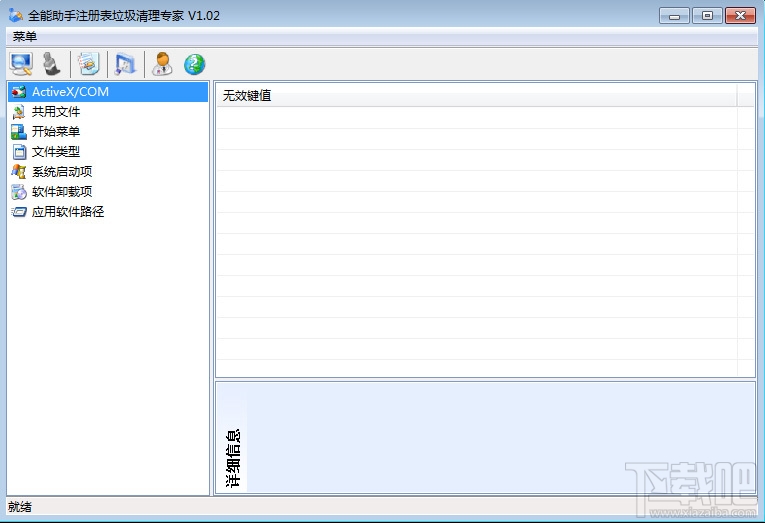The height and width of the screenshot is (523, 765).
Task: Select the 软件卸载项 category
Action: (108, 192)
